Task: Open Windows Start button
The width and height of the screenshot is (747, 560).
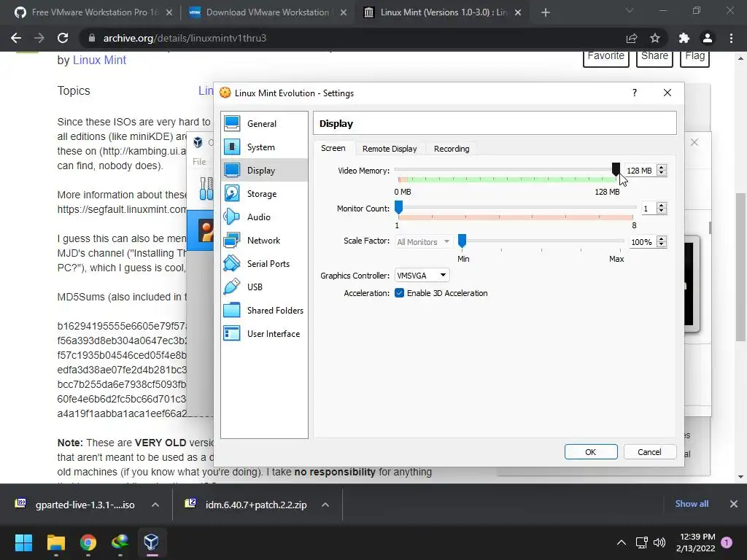Action: point(23,542)
